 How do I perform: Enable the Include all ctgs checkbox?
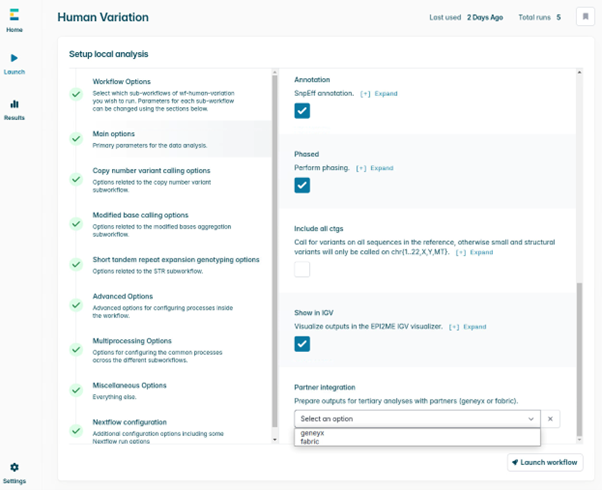[302, 269]
